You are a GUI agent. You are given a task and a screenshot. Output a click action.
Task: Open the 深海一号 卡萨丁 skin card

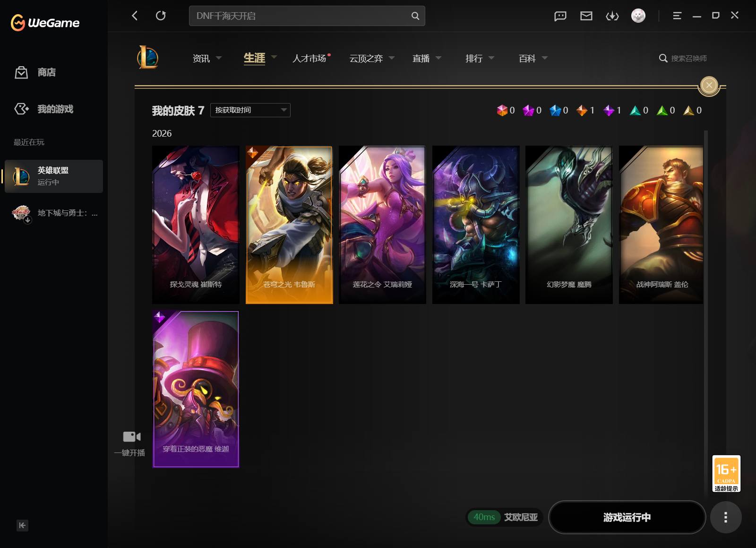point(476,225)
